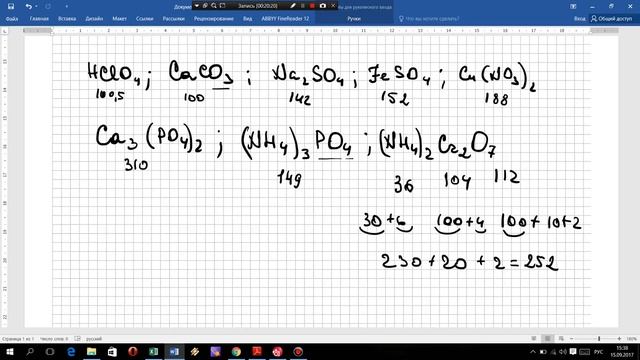This screenshot has width=640, height=360.
Task: Click the recorder magnifier zoom icon
Action: click(x=214, y=6)
